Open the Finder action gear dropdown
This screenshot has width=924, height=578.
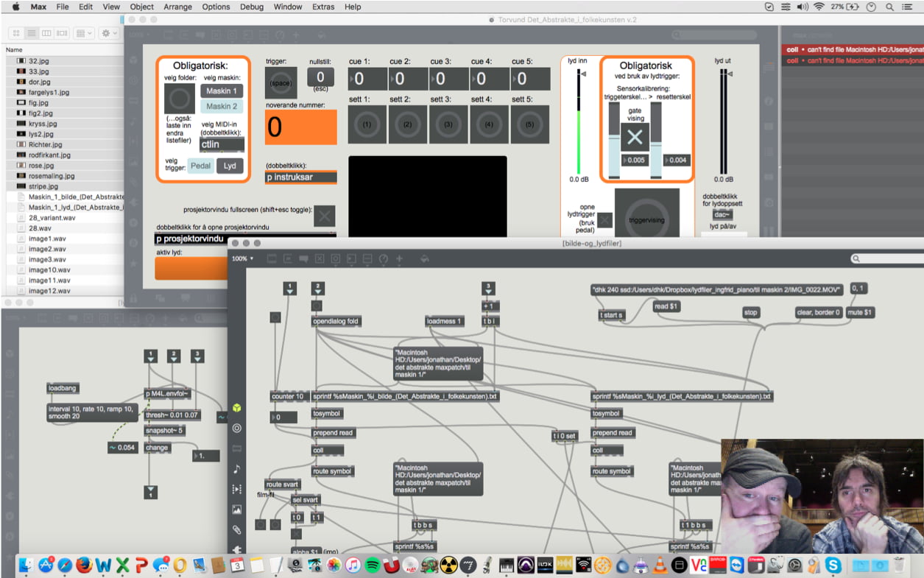108,34
